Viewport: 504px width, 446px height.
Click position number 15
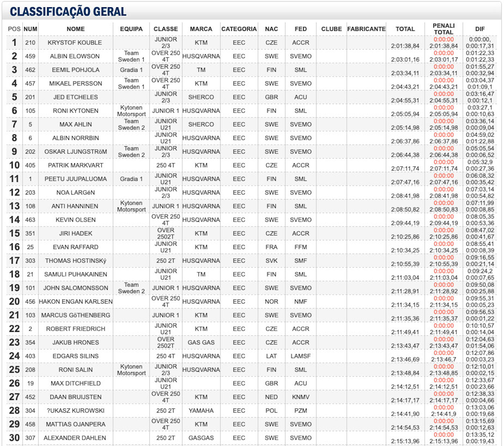[x=14, y=234]
